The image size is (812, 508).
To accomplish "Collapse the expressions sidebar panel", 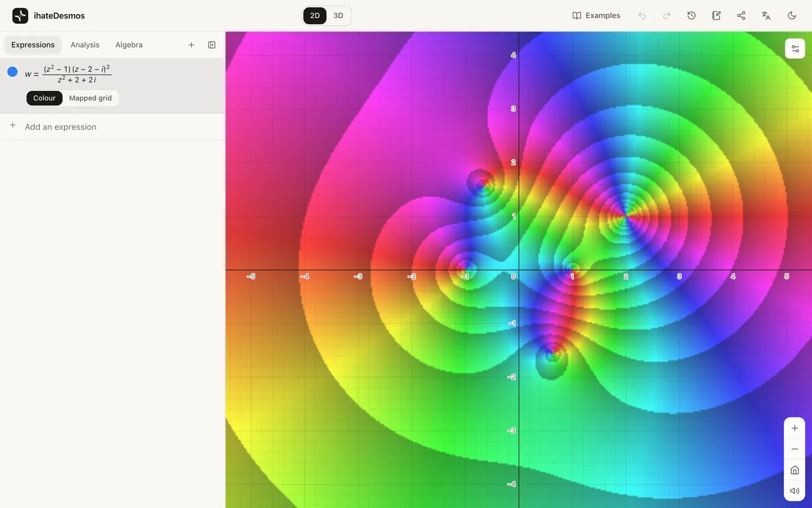I will click(x=211, y=45).
